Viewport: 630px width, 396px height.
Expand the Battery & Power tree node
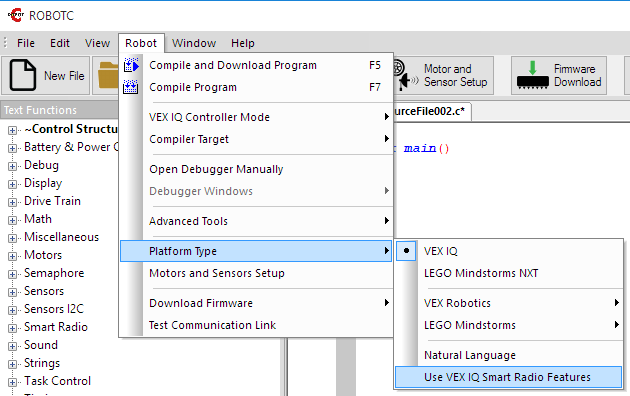(12, 148)
